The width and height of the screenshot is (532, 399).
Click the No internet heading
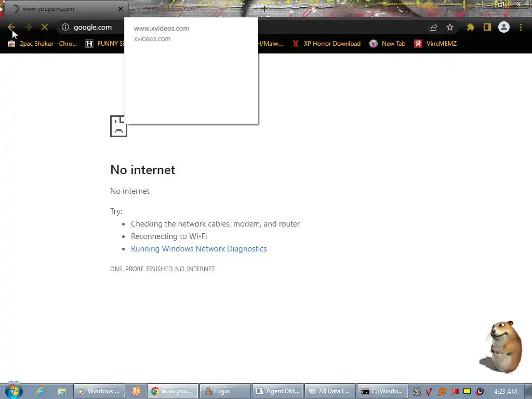(143, 170)
